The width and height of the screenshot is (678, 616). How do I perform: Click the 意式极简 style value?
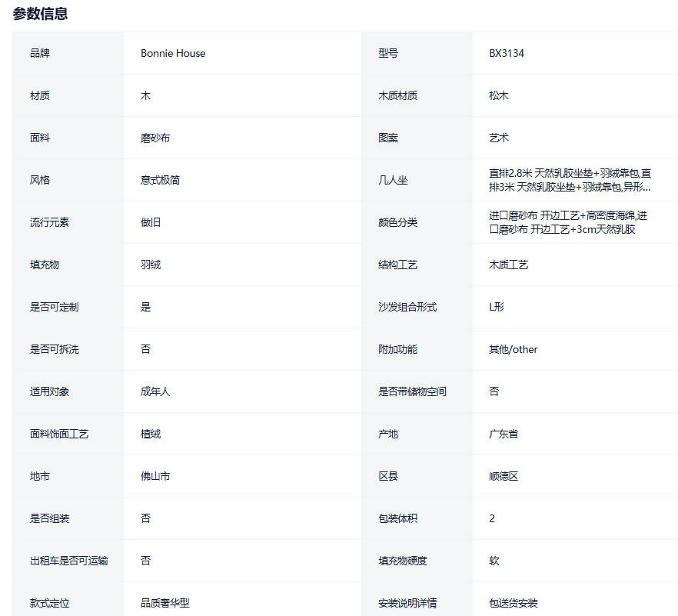(160, 180)
